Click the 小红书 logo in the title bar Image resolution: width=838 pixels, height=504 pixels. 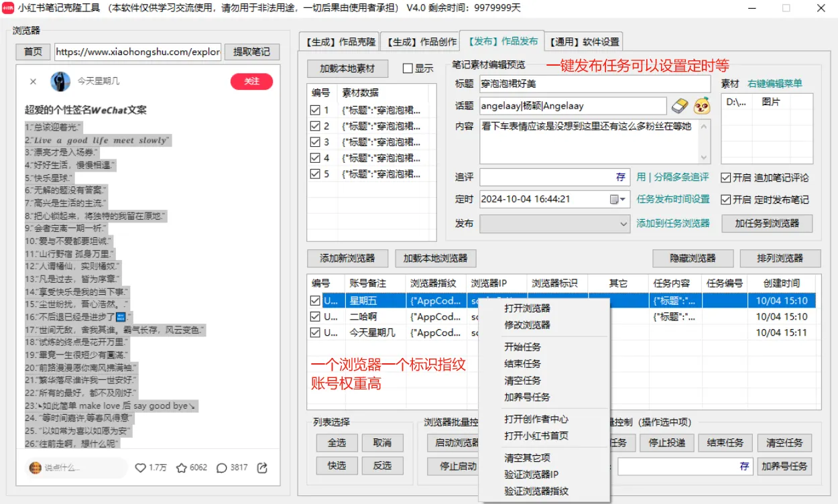click(7, 8)
